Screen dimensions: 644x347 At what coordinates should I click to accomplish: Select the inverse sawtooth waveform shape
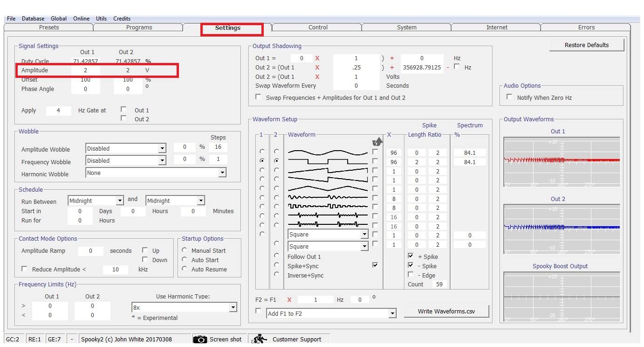[x=328, y=180]
